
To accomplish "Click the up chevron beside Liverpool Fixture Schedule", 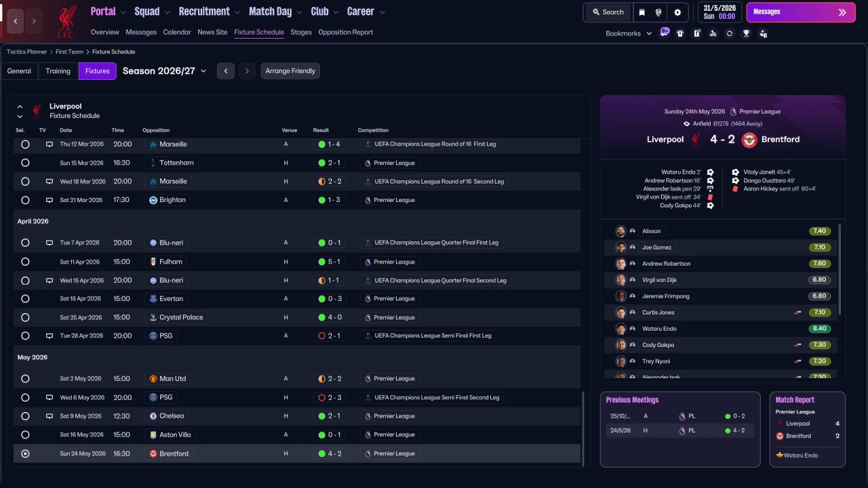I will (x=20, y=106).
